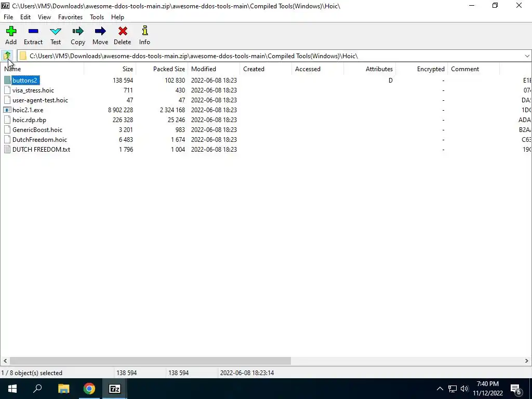Open the Help menu
This screenshot has width=532, height=399.
(x=117, y=17)
